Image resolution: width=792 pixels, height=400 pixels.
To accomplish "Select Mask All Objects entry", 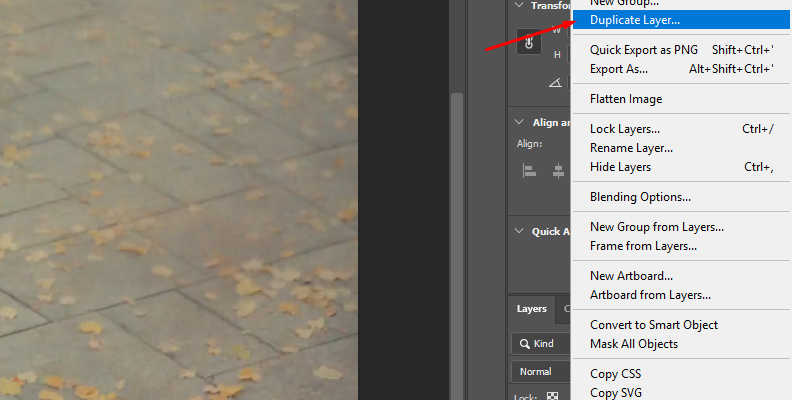I will click(x=682, y=344).
